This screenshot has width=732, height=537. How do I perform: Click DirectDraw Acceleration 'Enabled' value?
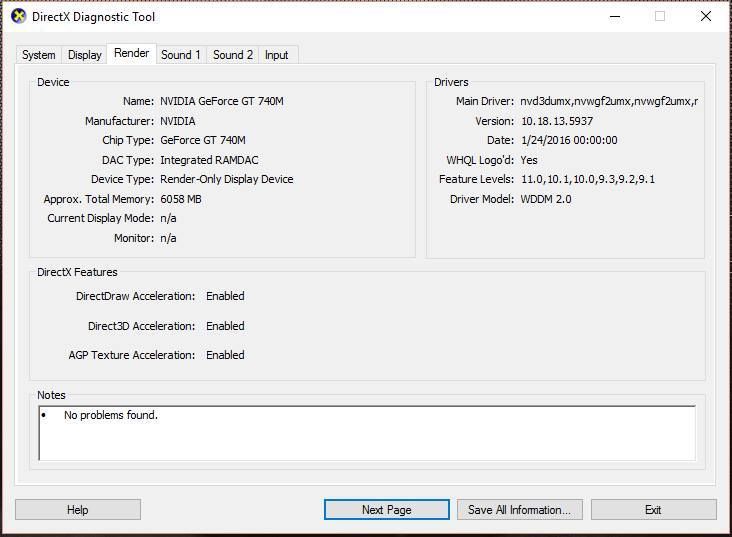225,296
